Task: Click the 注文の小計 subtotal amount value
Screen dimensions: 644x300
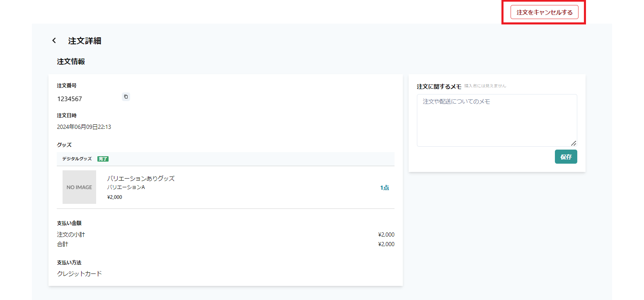Action: [386, 235]
